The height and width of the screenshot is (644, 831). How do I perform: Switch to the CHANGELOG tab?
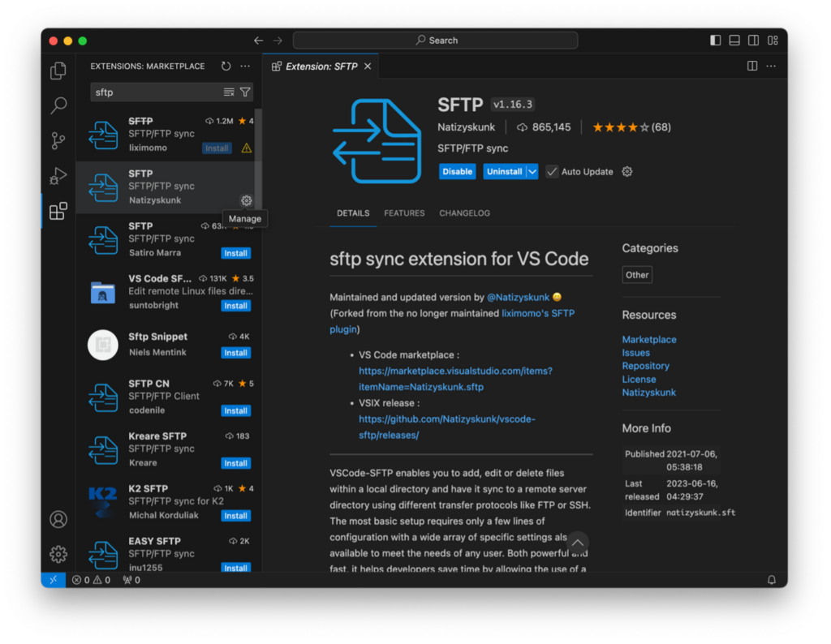465,213
